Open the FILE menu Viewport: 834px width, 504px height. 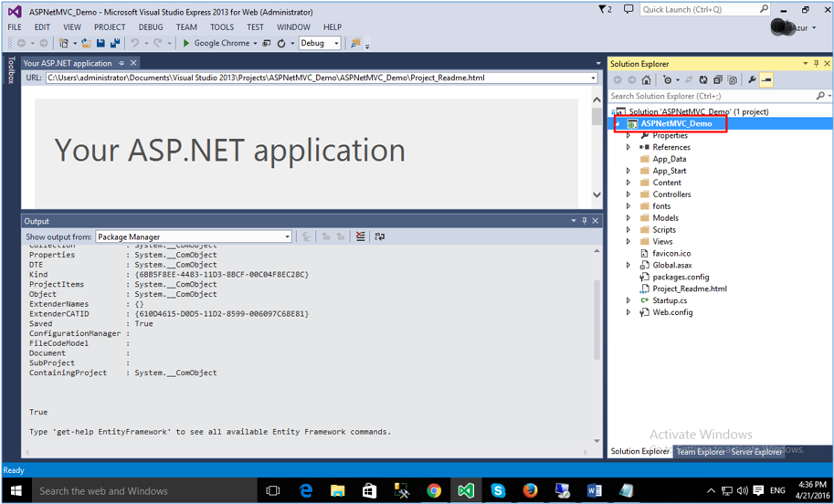click(x=15, y=27)
